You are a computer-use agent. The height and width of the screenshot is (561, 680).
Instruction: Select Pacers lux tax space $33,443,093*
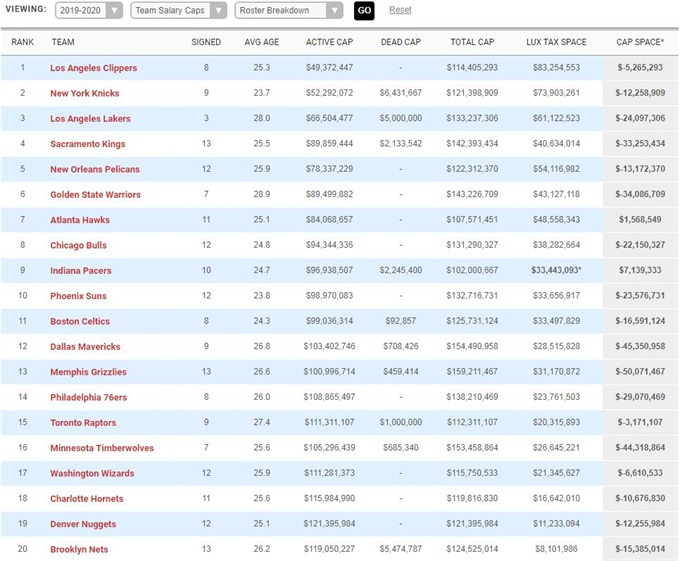click(556, 271)
